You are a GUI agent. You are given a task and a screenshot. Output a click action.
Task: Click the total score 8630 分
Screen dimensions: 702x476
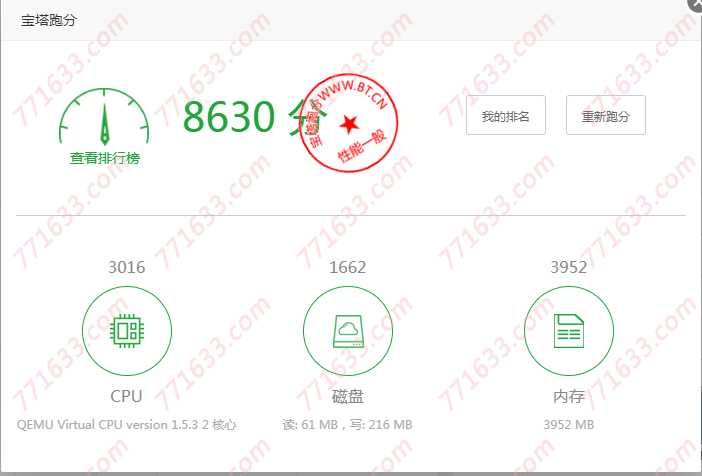254,116
